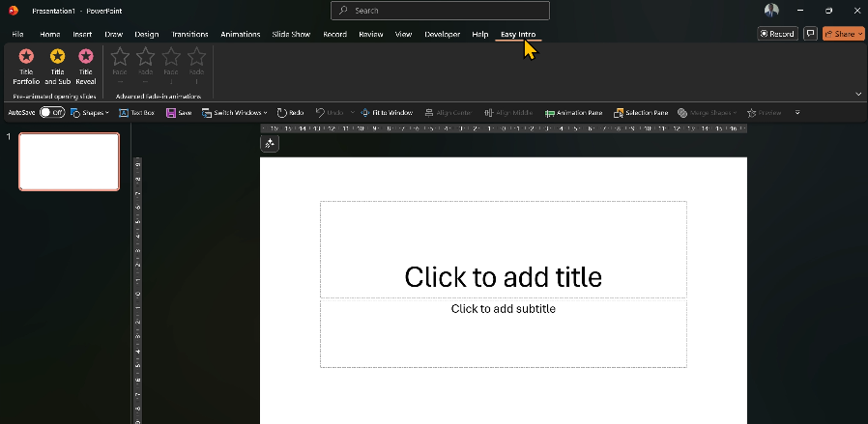This screenshot has width=868, height=424.
Task: Open the comments pane icon
Action: [810, 34]
